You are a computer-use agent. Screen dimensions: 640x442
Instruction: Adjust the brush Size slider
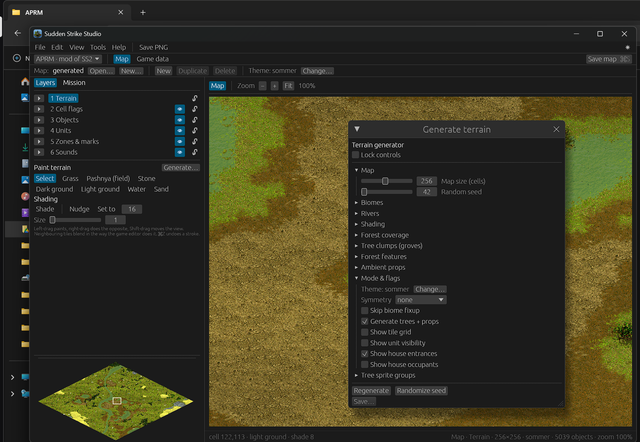(75, 220)
